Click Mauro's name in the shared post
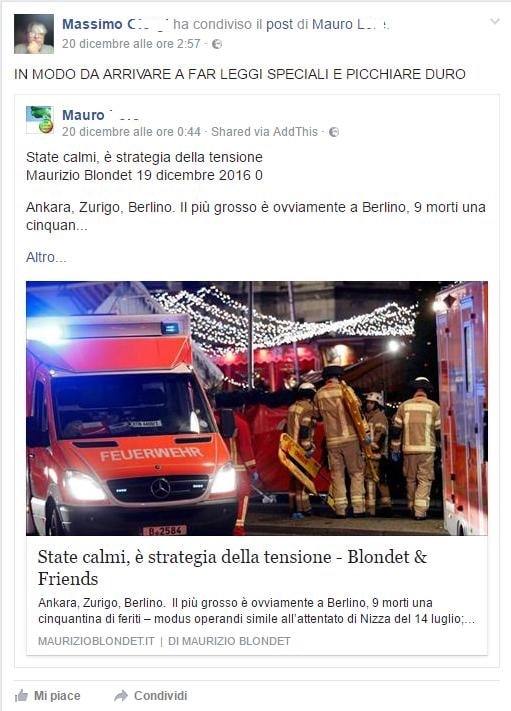This screenshot has height=711, width=511. pyautogui.click(x=100, y=115)
